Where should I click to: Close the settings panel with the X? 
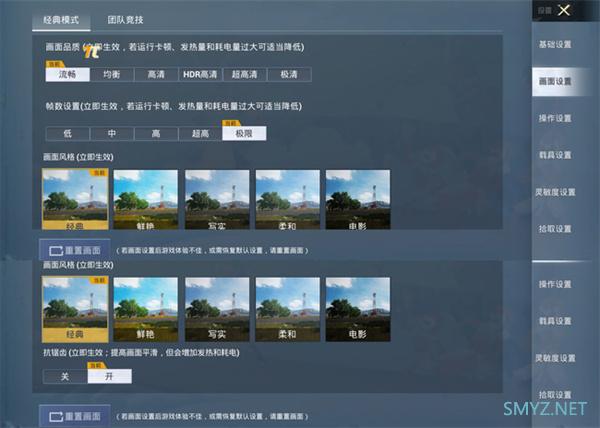click(564, 10)
